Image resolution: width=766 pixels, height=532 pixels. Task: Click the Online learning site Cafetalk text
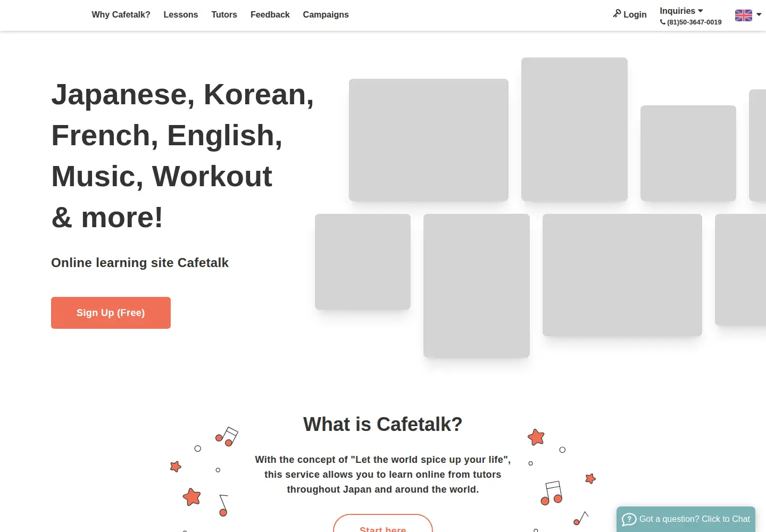tap(140, 263)
